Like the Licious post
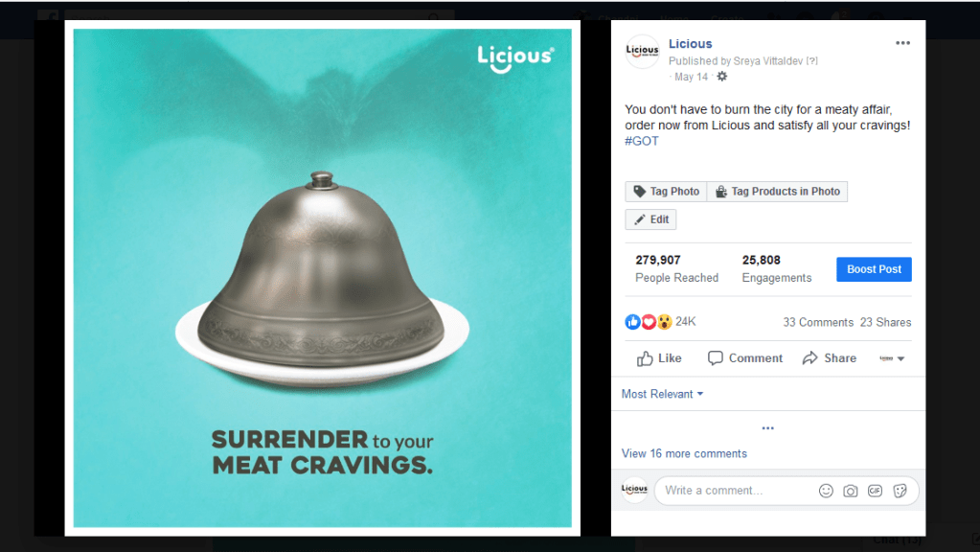This screenshot has height=552, width=980. [x=659, y=358]
